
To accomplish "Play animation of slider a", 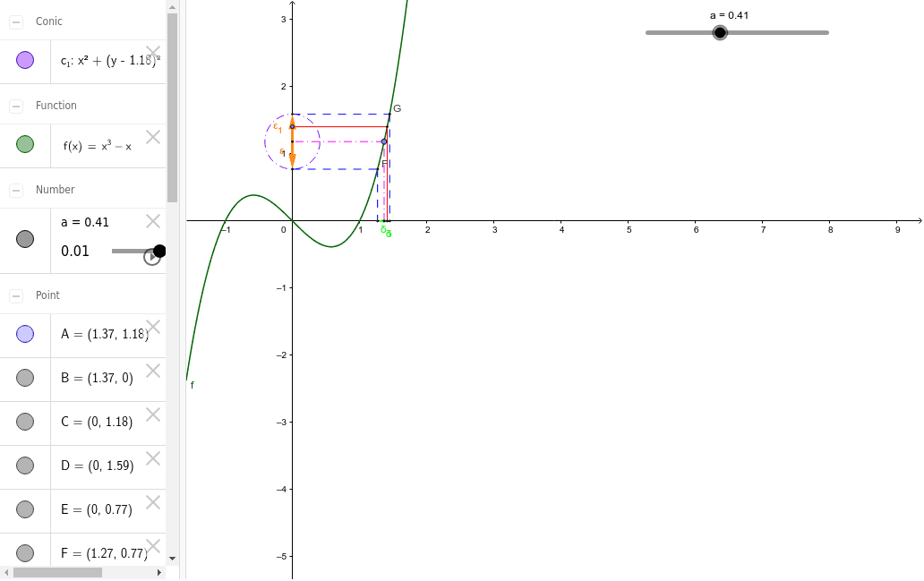I will click(x=151, y=258).
